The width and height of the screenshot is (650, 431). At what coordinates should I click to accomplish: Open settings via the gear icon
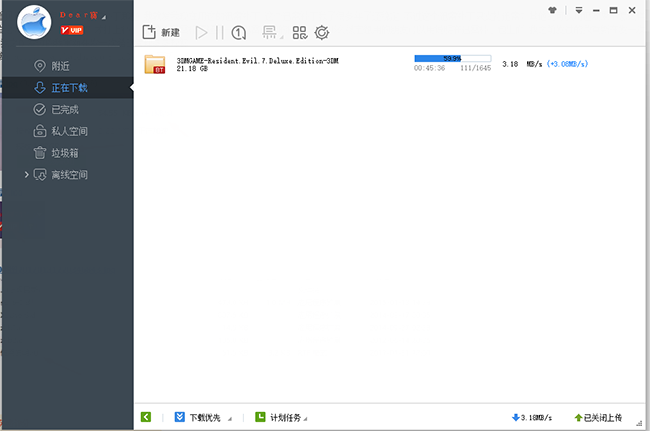pyautogui.click(x=322, y=32)
